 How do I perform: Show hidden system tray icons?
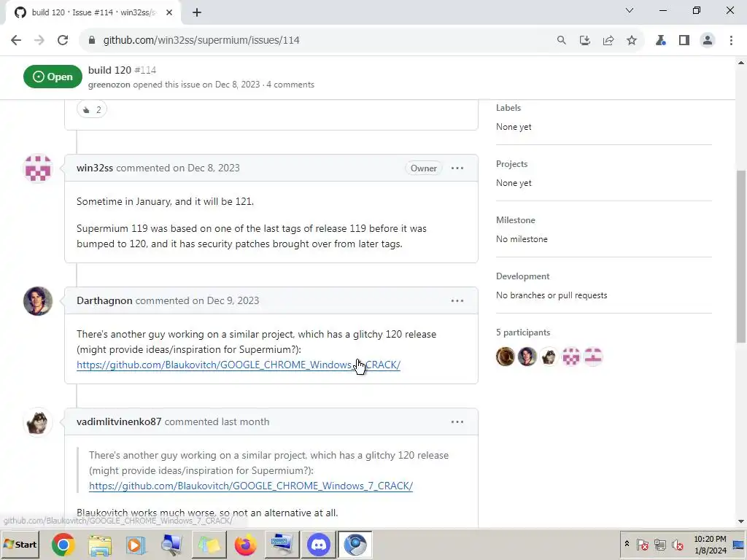click(x=627, y=544)
